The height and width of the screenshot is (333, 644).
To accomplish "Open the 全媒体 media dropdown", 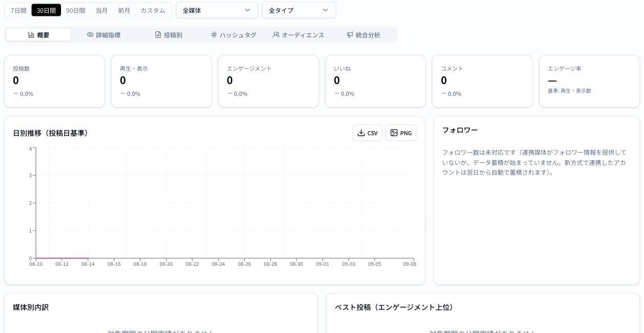I will (x=217, y=10).
